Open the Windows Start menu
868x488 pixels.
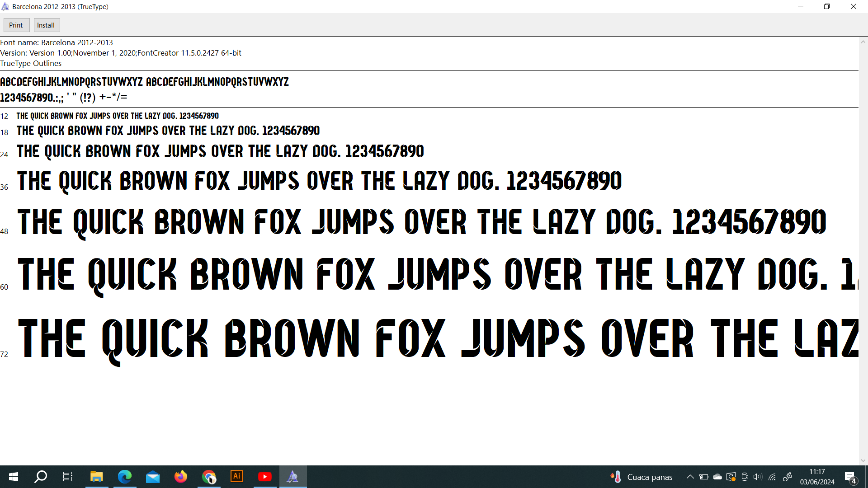pyautogui.click(x=14, y=477)
